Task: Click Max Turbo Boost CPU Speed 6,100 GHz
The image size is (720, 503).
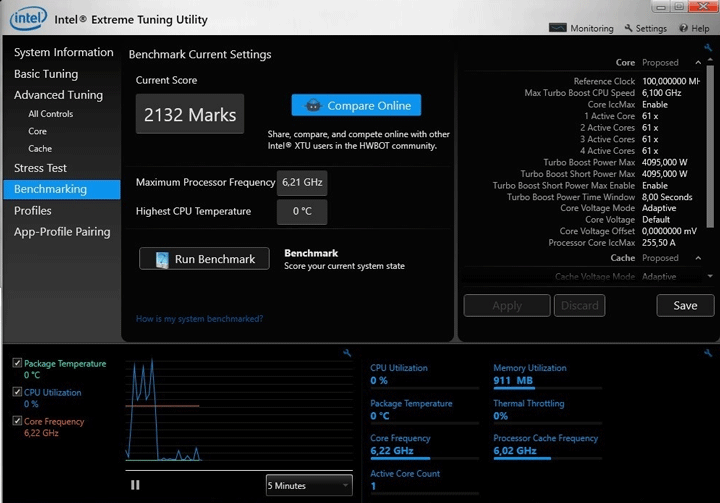Action: click(661, 93)
